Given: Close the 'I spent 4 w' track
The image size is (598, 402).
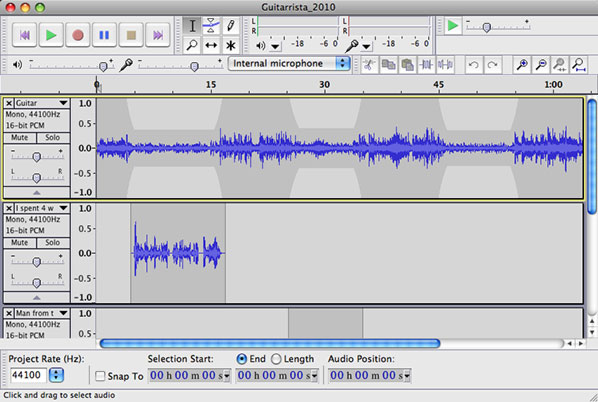Looking at the screenshot, I should (x=9, y=208).
